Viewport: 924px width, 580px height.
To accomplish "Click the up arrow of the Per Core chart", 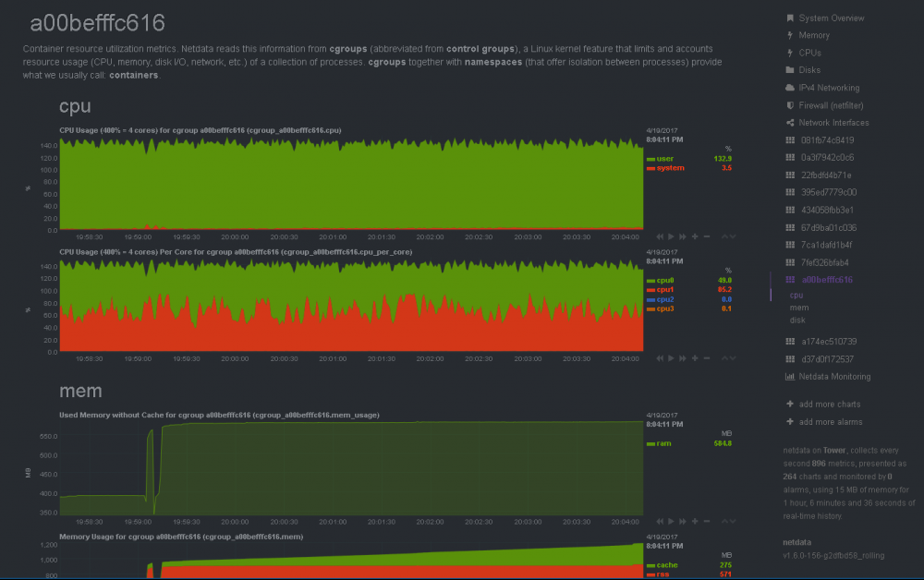I will coord(724,358).
